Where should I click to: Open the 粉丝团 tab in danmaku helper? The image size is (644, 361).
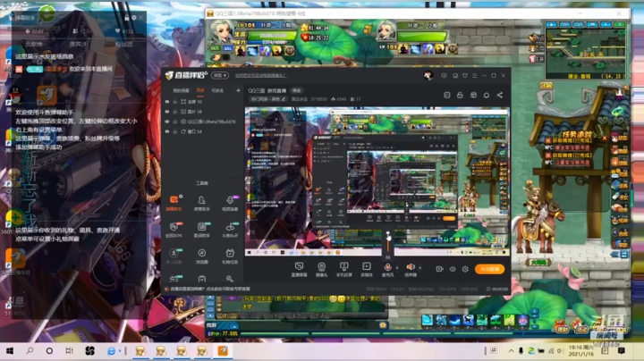click(123, 44)
